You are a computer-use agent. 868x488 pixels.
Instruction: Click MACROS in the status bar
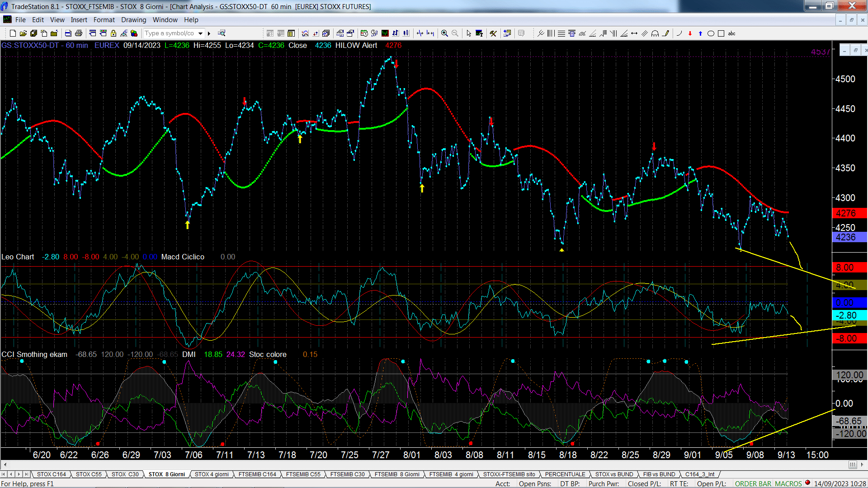point(788,483)
